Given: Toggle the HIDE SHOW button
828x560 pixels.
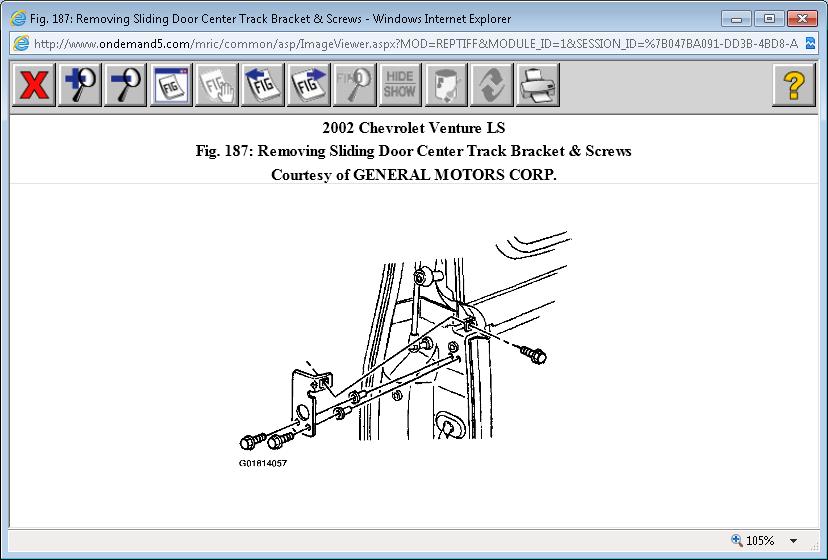Looking at the screenshot, I should (400, 85).
